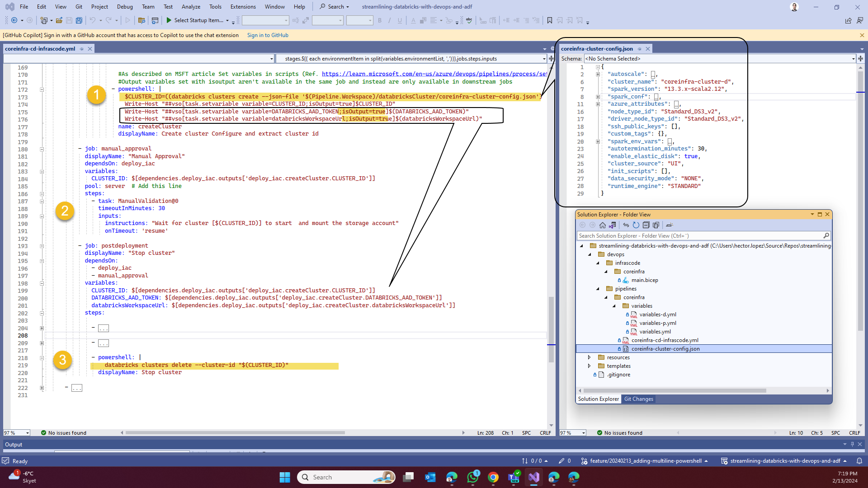
Task: Click the Open File folder toolbar icon
Action: (x=59, y=20)
